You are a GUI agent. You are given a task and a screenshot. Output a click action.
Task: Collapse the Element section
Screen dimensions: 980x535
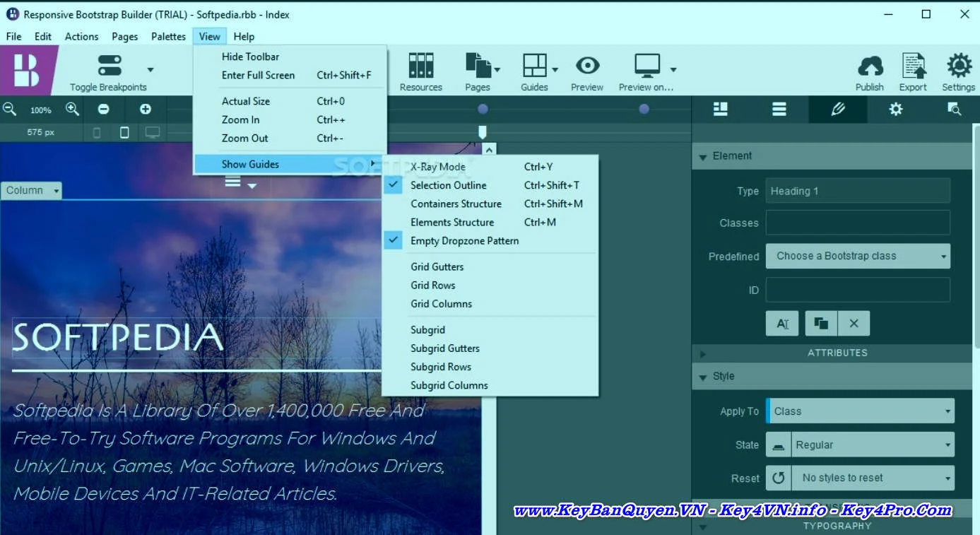(x=702, y=156)
